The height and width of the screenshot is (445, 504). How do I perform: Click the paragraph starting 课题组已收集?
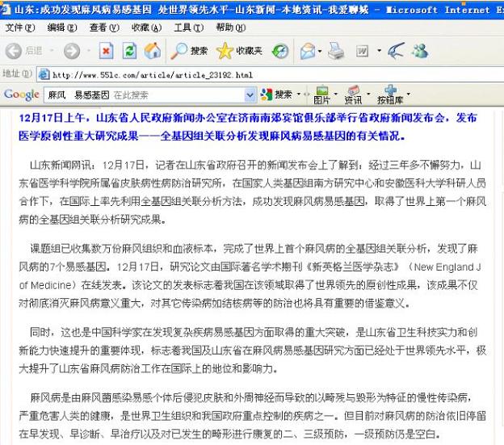click(250, 276)
